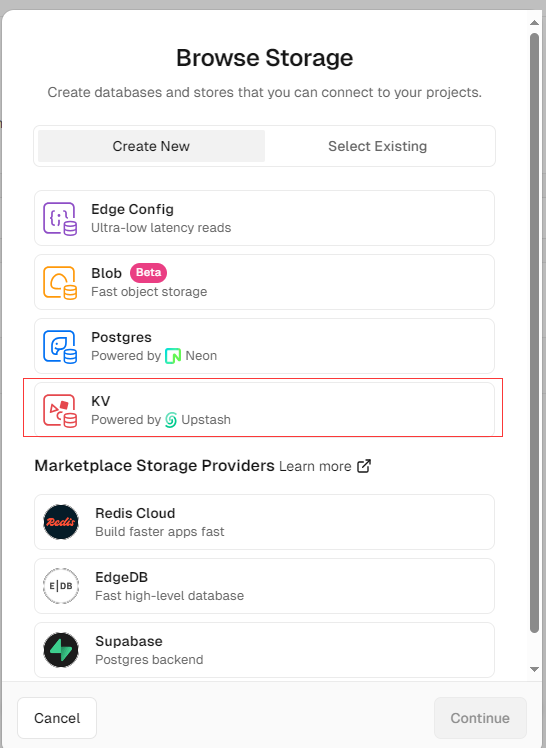Switch to the Create New tab

(151, 146)
